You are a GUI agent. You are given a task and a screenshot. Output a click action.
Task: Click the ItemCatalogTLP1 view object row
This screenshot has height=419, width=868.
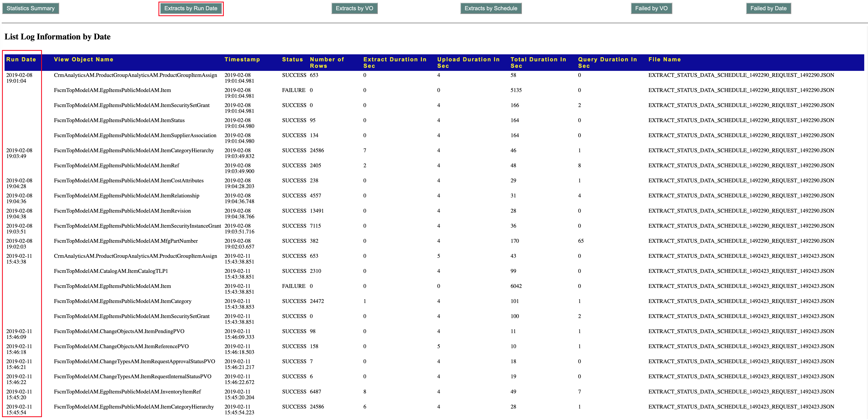tap(111, 271)
